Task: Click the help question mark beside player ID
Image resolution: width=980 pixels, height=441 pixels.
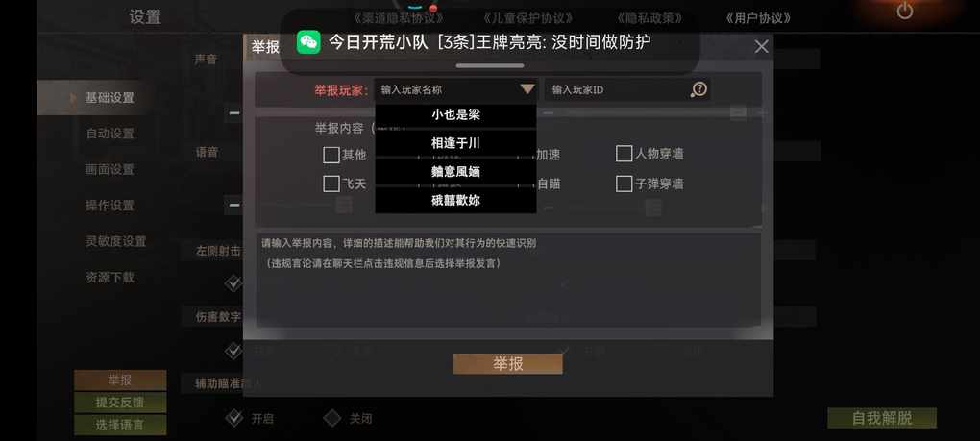Action: point(698,89)
